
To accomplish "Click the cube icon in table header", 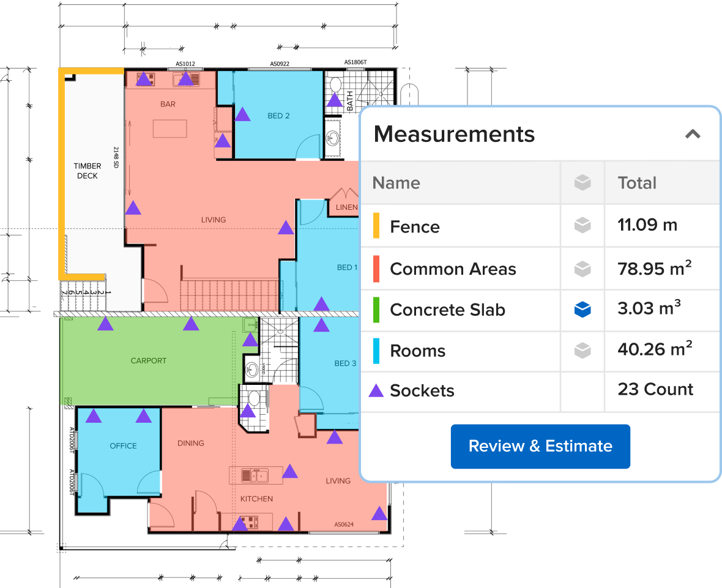I will pyautogui.click(x=582, y=183).
